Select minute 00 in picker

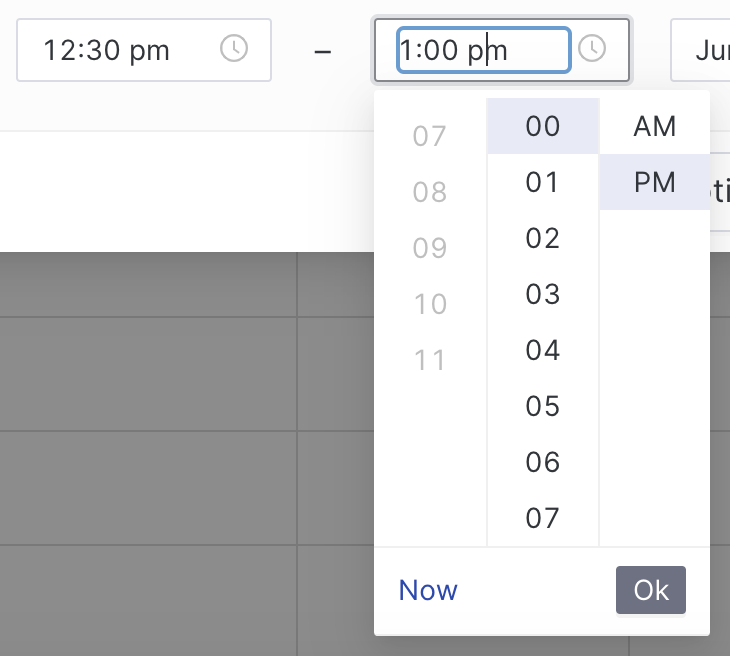point(543,126)
